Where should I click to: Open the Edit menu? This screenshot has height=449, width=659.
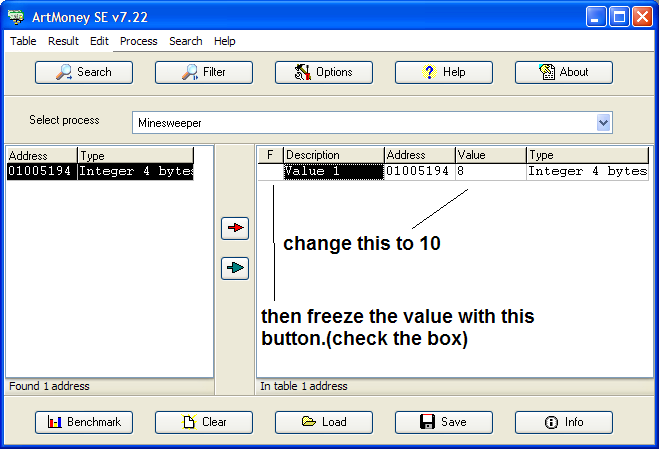pyautogui.click(x=99, y=41)
